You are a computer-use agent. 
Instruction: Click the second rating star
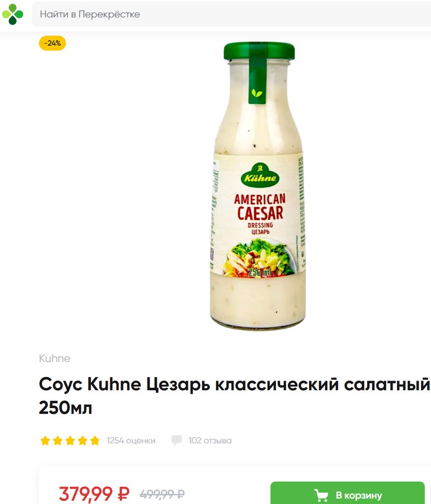[x=58, y=441]
